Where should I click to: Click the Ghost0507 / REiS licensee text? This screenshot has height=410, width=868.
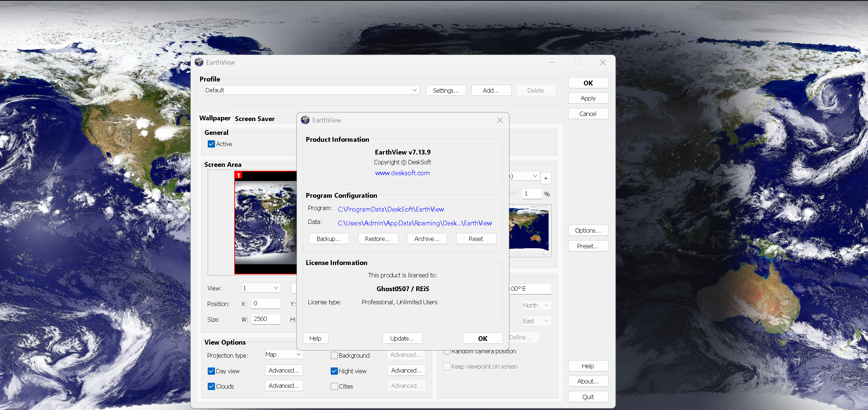pos(403,289)
